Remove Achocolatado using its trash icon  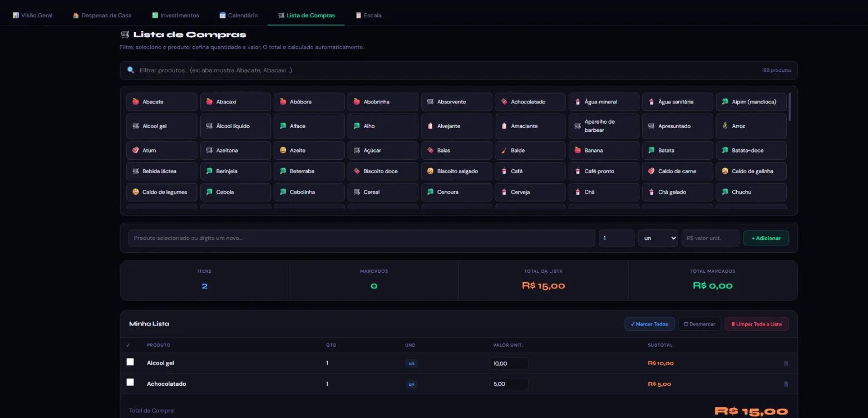[786, 384]
